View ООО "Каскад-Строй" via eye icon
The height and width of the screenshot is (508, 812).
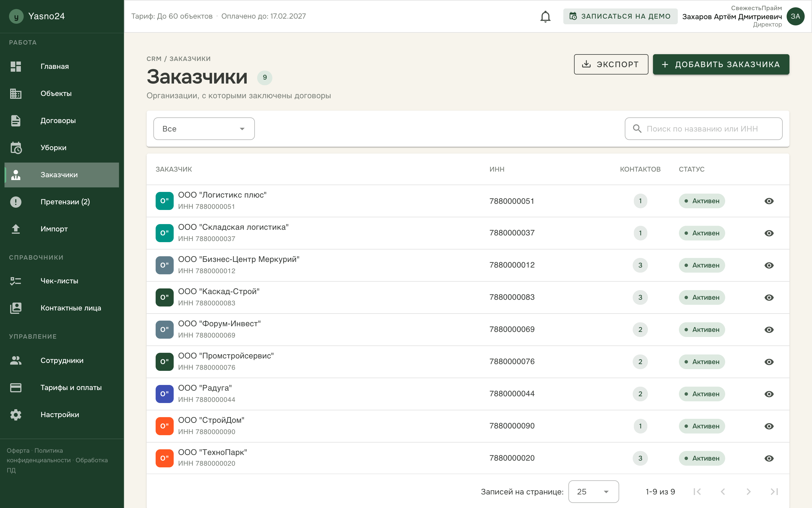tap(769, 297)
